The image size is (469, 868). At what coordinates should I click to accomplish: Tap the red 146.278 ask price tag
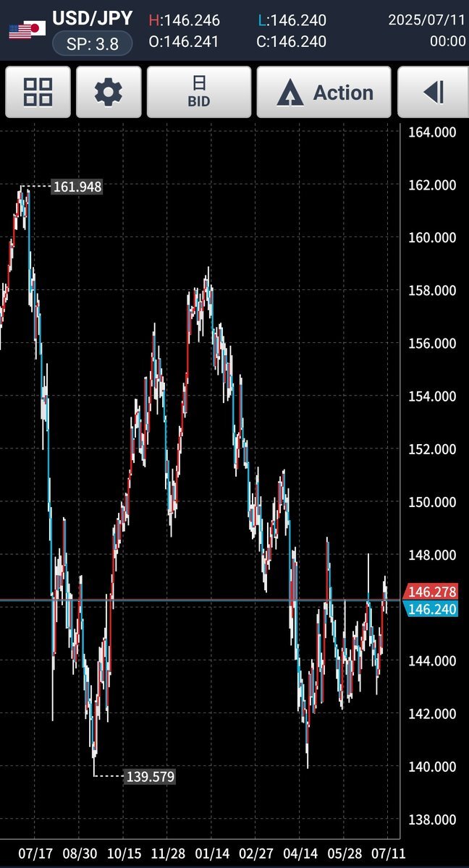432,591
